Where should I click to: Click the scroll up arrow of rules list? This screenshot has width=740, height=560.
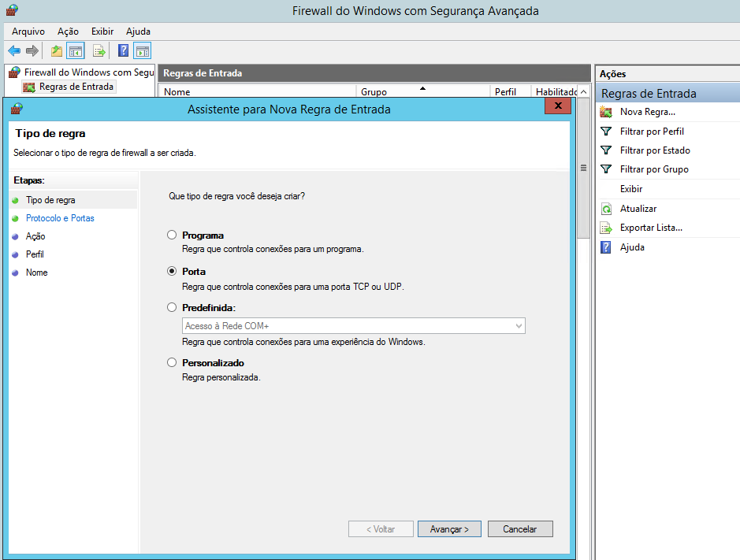click(x=583, y=91)
